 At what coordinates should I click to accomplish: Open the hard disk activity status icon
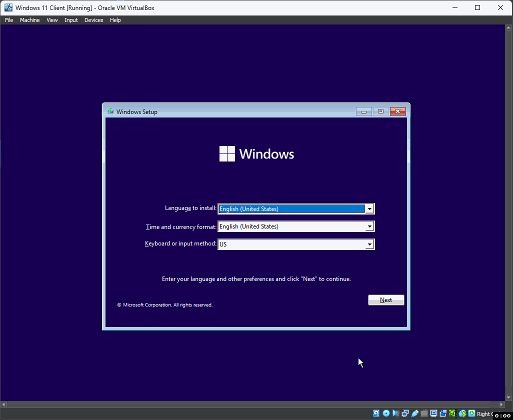coord(376,413)
